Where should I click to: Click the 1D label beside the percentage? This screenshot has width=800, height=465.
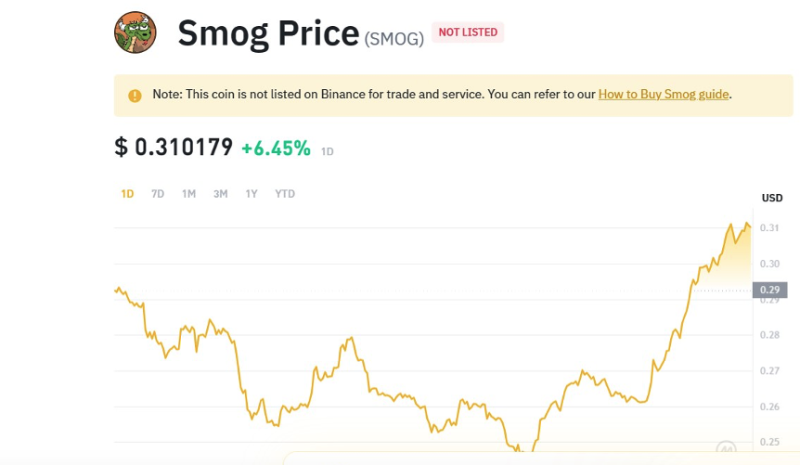[327, 152]
